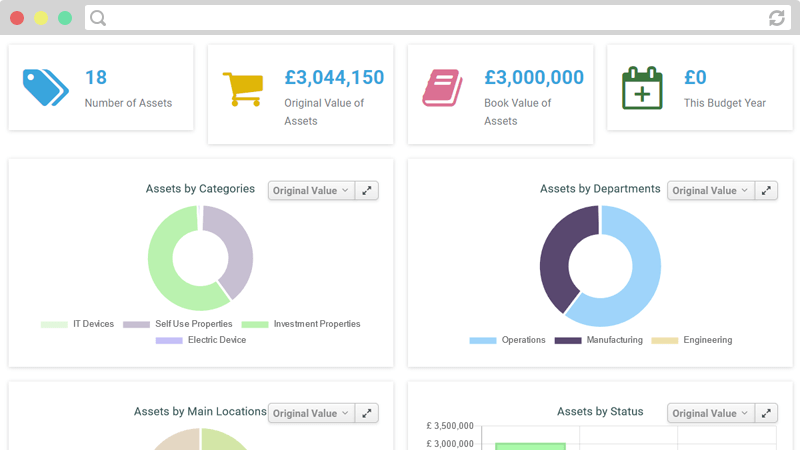The height and width of the screenshot is (450, 800).
Task: Click the Assets by Categories title
Action: tap(200, 189)
